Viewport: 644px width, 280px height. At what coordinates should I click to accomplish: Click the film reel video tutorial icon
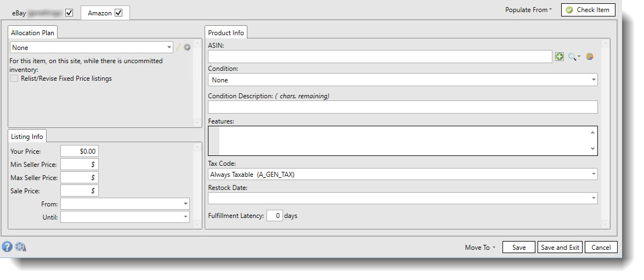[x=20, y=247]
